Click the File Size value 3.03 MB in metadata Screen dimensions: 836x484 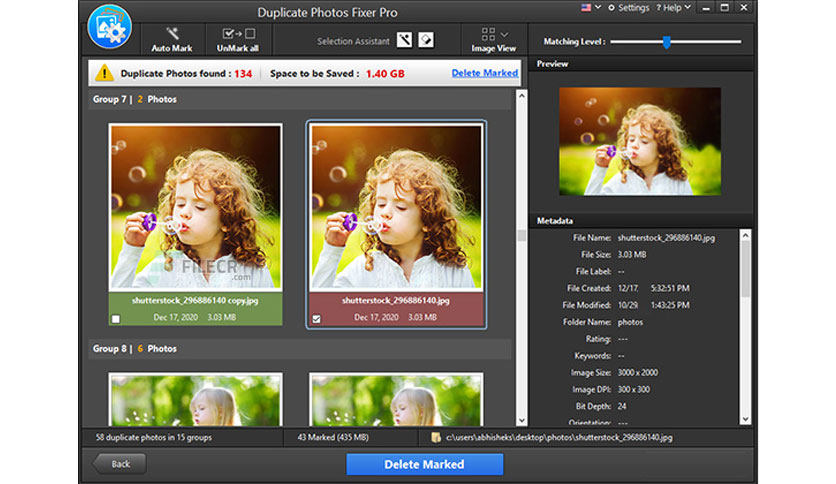(x=632, y=255)
